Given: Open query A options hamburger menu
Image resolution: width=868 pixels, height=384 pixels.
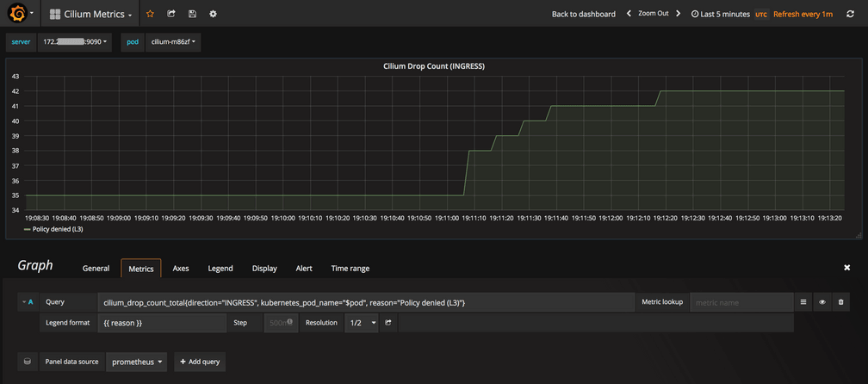Looking at the screenshot, I should tap(803, 302).
